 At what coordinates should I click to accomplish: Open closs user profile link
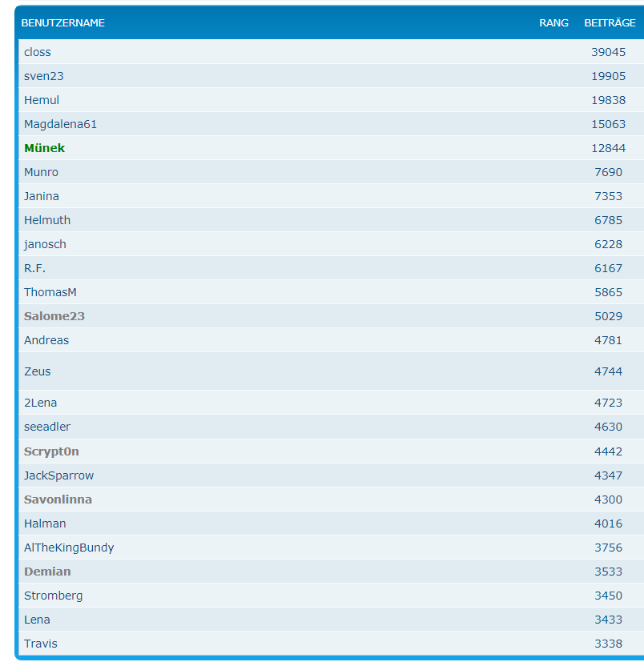coord(38,52)
